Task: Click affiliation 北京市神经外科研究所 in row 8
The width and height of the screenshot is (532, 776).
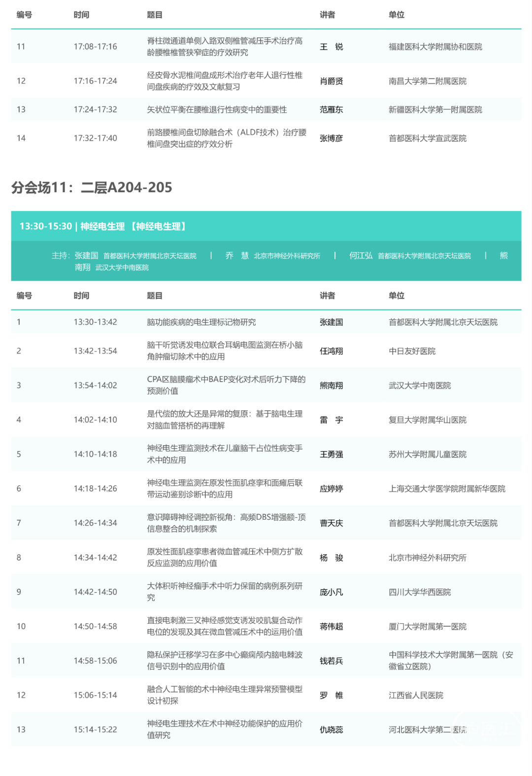Action: click(428, 558)
